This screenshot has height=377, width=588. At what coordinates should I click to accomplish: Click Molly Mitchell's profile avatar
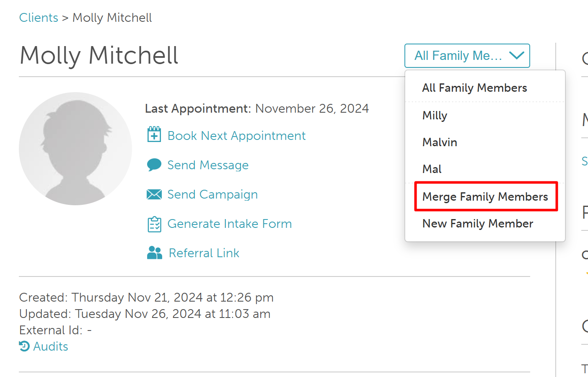coord(75,149)
